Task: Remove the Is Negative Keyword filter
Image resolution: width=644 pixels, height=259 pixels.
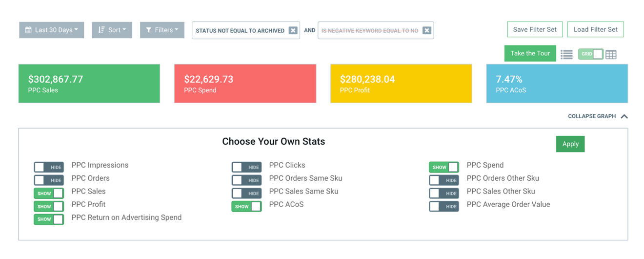Action: coord(427,30)
